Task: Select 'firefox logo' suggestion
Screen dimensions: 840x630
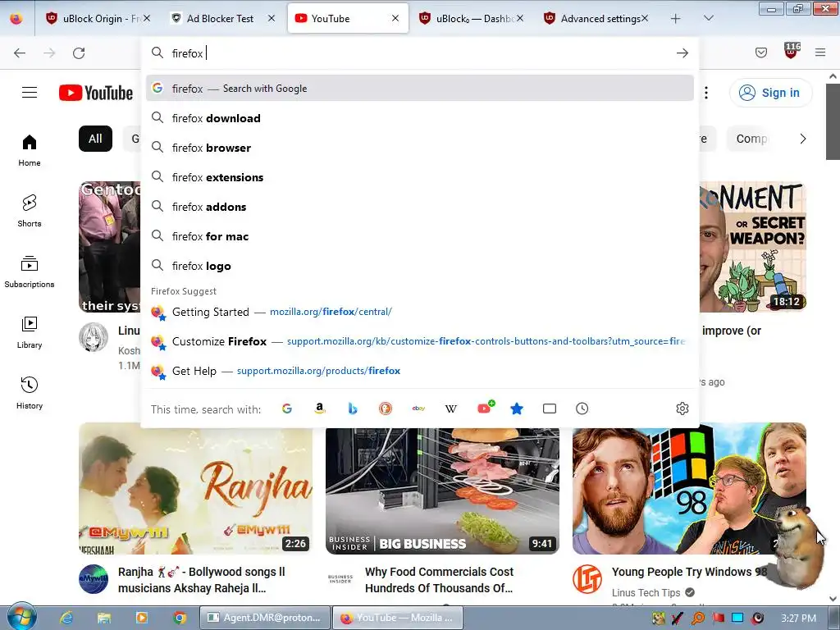Action: (419, 266)
